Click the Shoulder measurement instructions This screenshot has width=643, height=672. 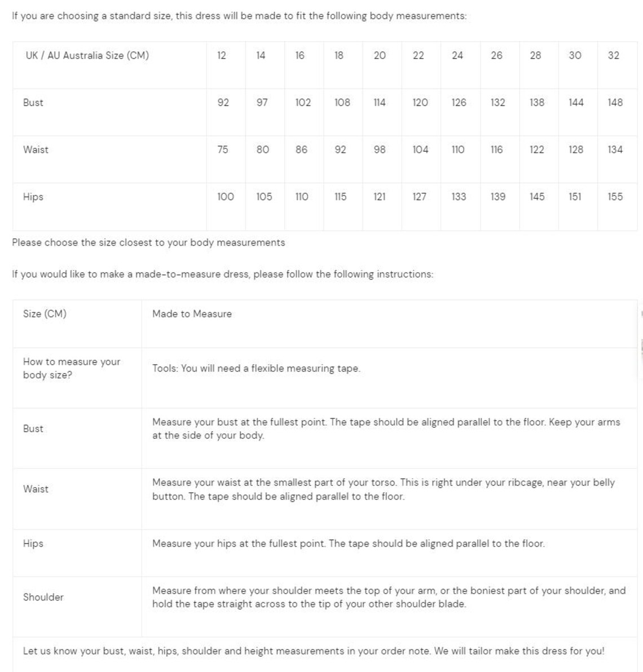(x=389, y=597)
